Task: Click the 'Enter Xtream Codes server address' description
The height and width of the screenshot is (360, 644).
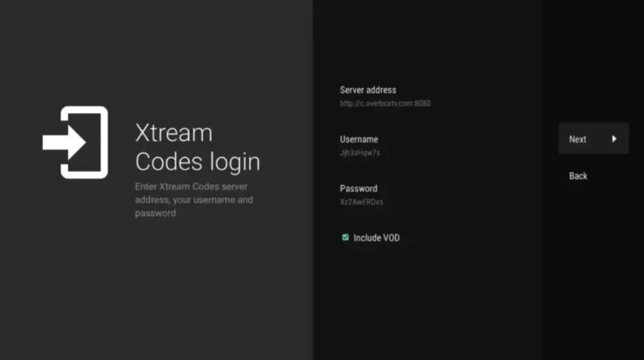Action: pyautogui.click(x=194, y=200)
